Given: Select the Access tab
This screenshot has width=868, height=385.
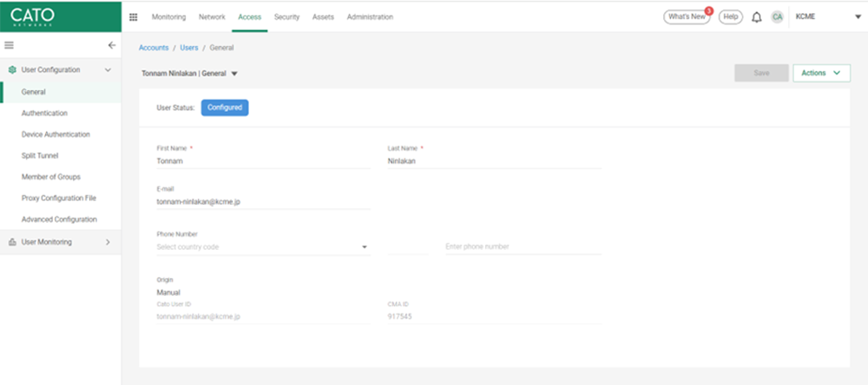Looking at the screenshot, I should pyautogui.click(x=250, y=17).
